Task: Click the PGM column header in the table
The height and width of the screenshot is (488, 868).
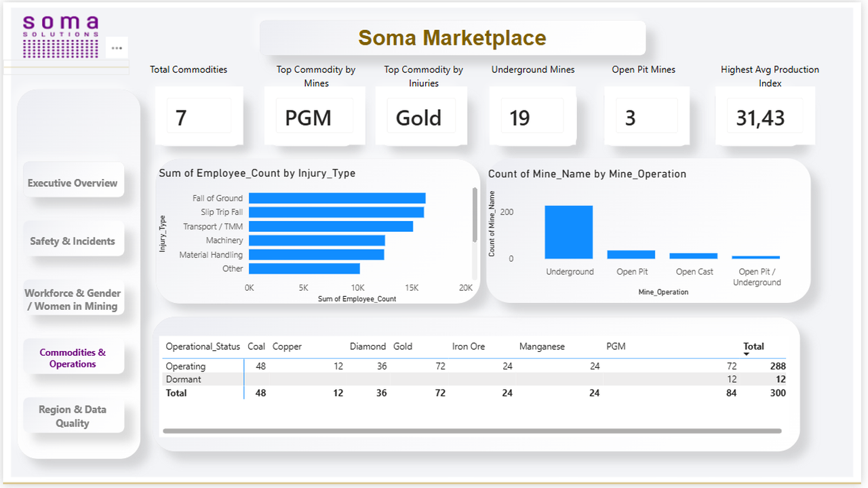Action: point(616,346)
